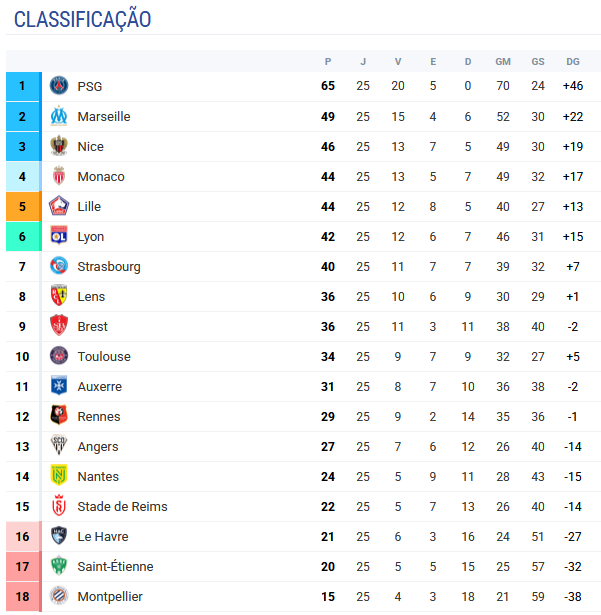Click the orange position 5 badge
The width and height of the screenshot is (601, 615).
tap(24, 206)
